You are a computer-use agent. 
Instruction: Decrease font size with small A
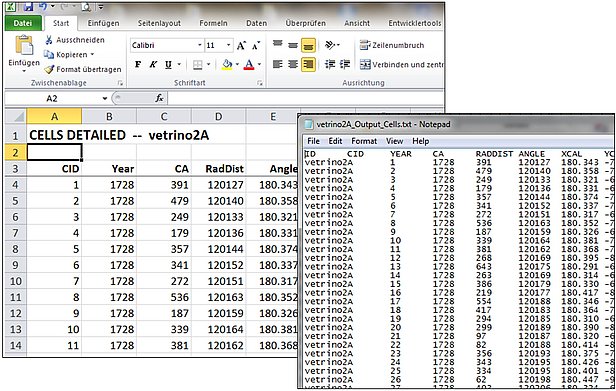pos(256,46)
